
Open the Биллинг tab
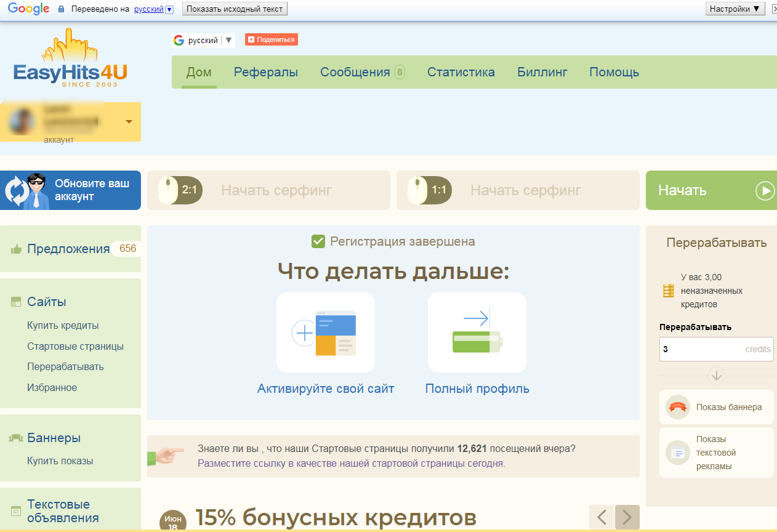pos(542,72)
